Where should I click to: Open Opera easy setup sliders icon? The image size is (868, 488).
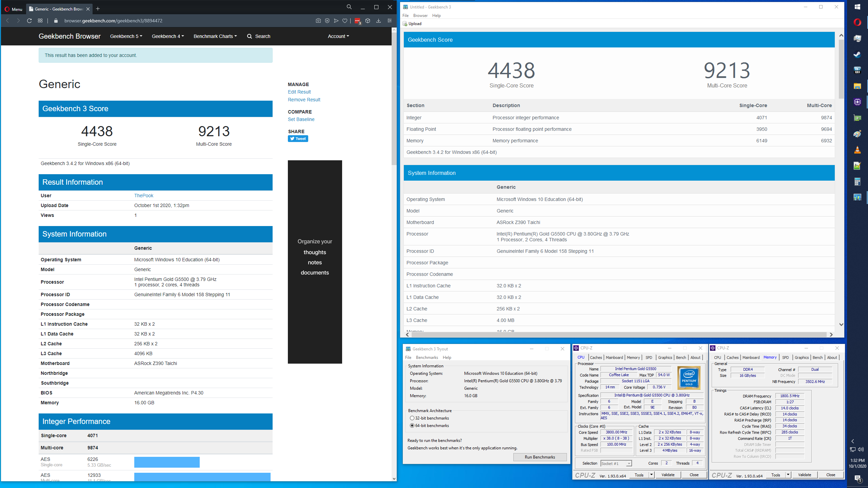click(390, 21)
